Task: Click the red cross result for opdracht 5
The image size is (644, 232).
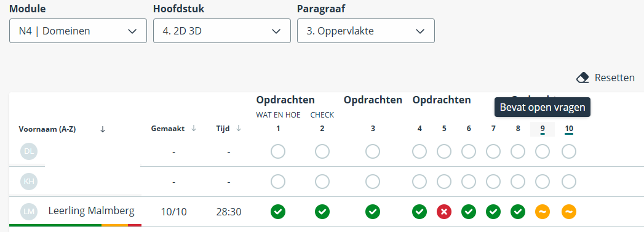Action: (x=444, y=212)
